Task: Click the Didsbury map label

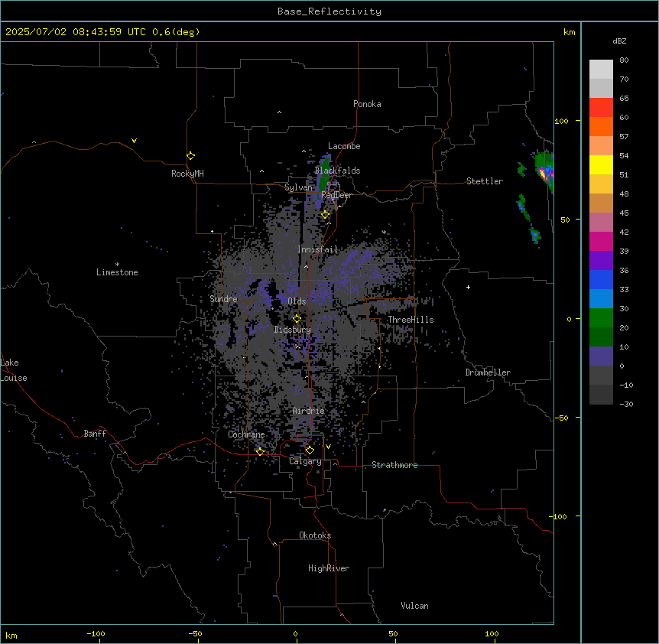Action: (x=293, y=330)
